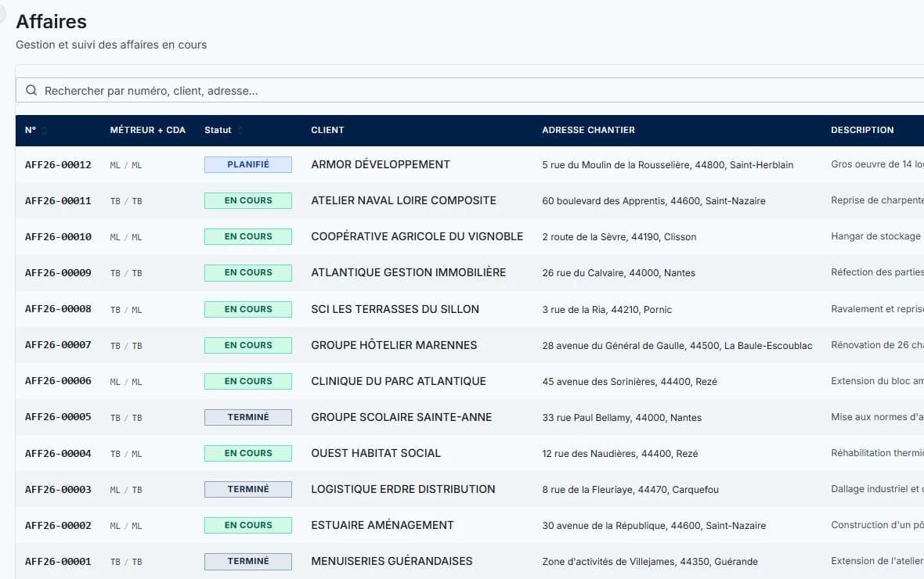Open affair number AFF26-00006
This screenshot has height=579, width=924.
point(59,381)
